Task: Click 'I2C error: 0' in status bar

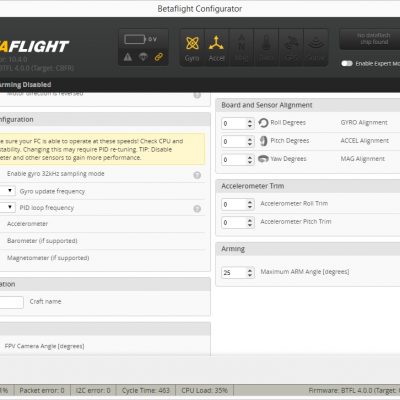Action: click(x=93, y=390)
